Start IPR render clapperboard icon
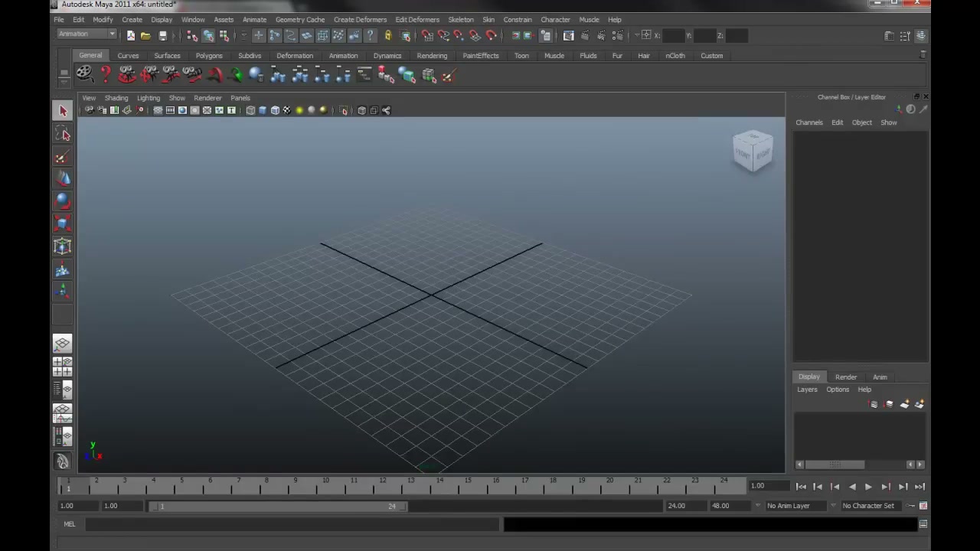Image resolution: width=980 pixels, height=551 pixels. point(601,35)
